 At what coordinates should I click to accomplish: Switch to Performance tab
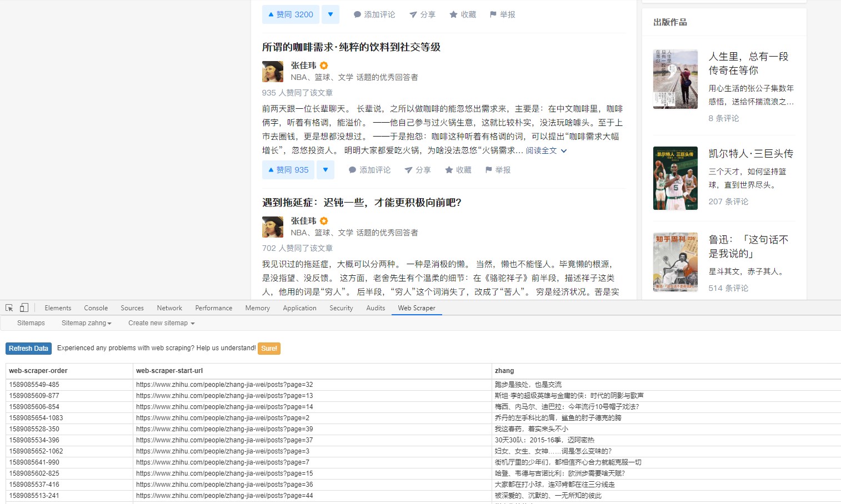tap(214, 308)
